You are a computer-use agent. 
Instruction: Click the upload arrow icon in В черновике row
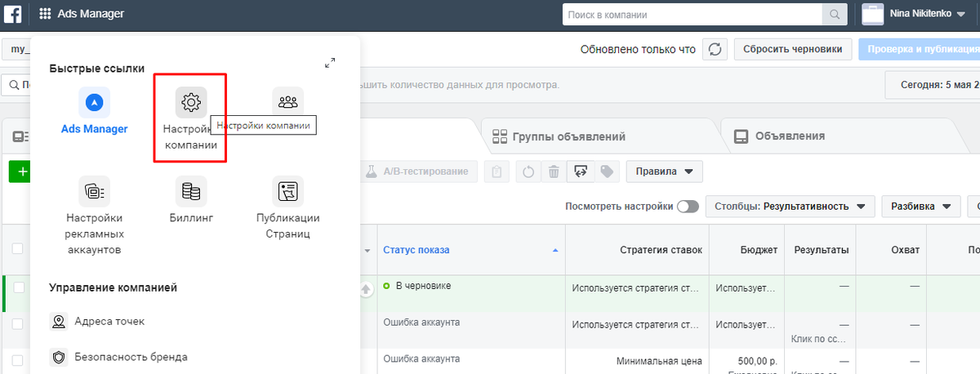[x=367, y=288]
